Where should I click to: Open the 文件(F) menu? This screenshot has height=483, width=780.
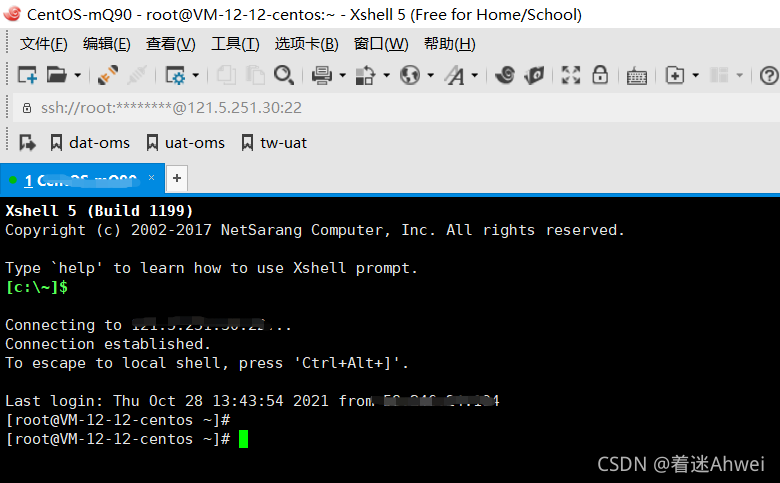(43, 44)
